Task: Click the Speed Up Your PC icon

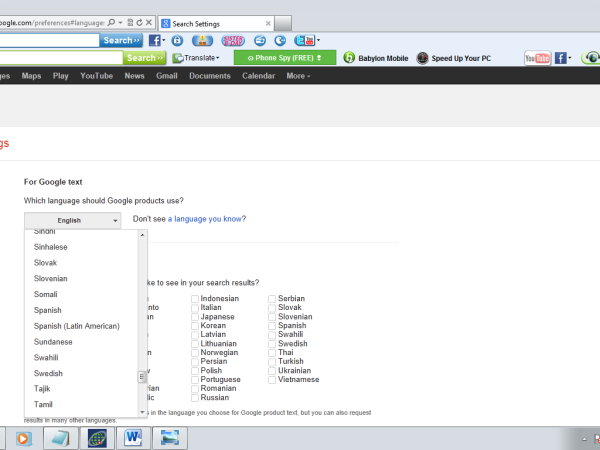Action: (x=422, y=58)
